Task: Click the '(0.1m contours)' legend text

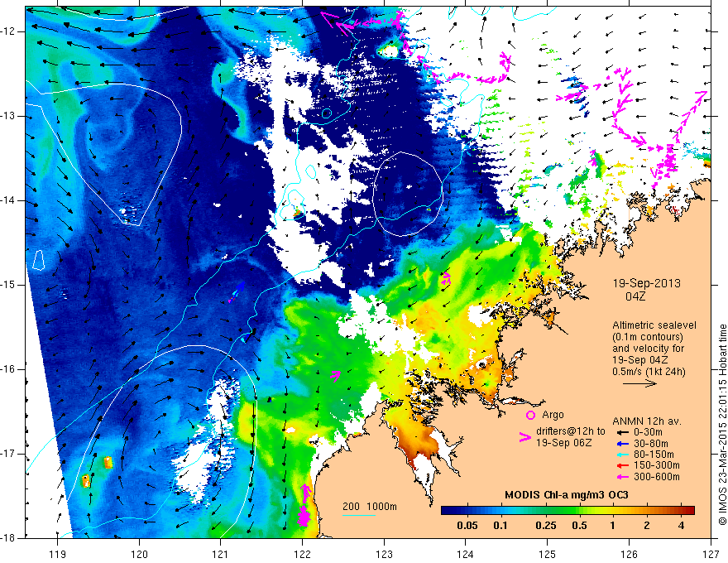Action: coord(648,337)
